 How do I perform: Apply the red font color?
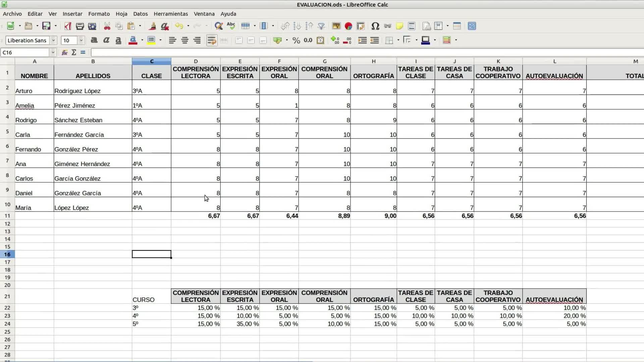133,41
